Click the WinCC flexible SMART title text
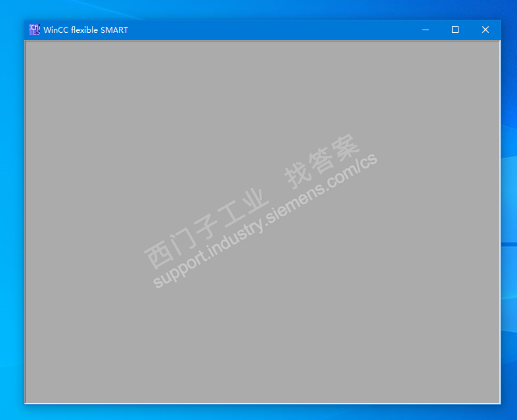 [85, 30]
